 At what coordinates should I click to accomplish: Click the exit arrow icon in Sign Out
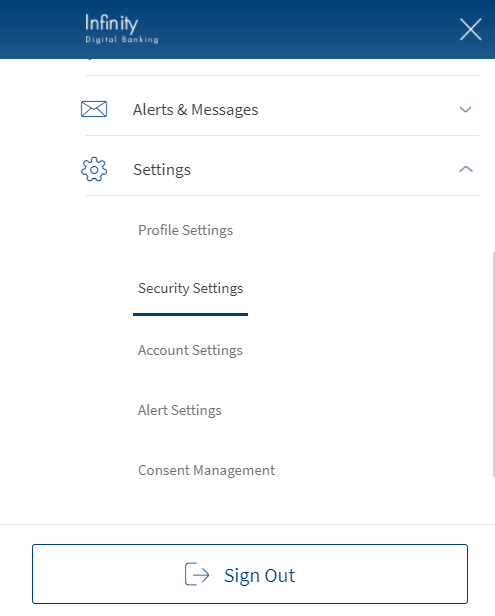197,574
